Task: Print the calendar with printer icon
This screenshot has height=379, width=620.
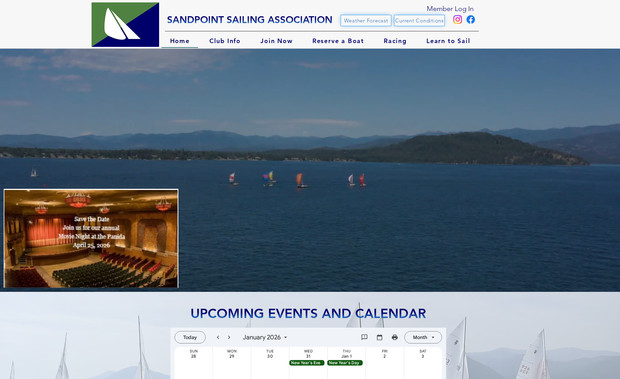Action: tap(395, 337)
